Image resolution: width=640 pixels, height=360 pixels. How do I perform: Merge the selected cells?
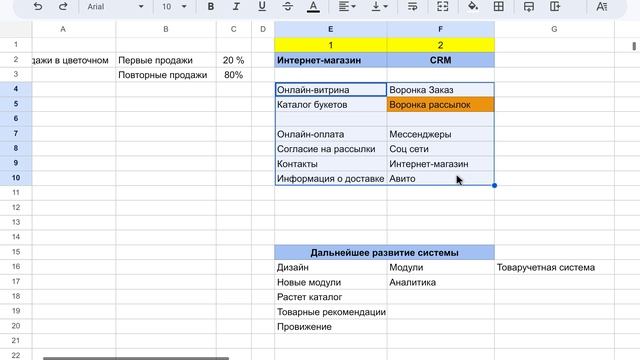442,7
